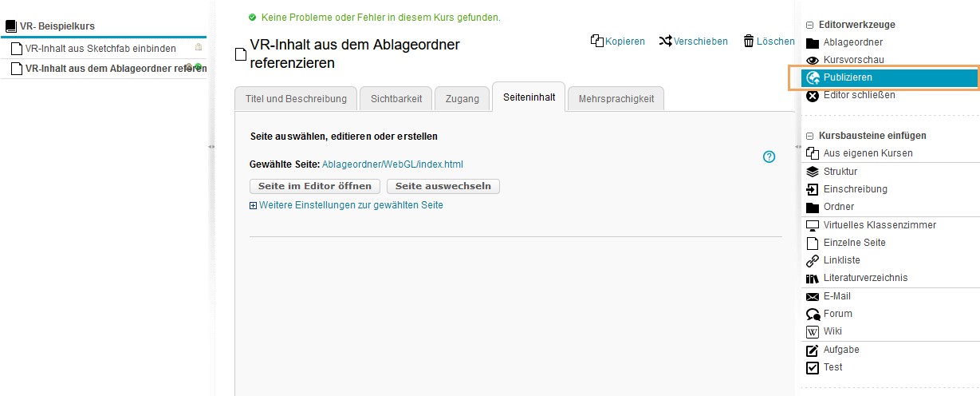Click the Löschen link text

tap(776, 42)
